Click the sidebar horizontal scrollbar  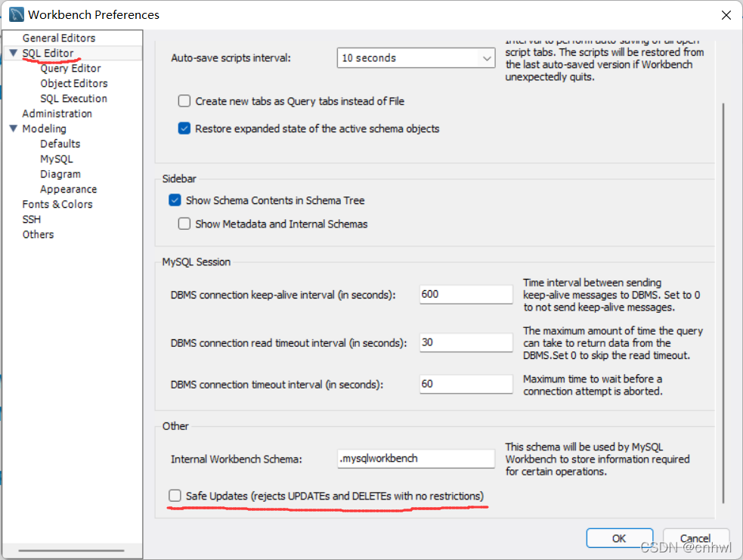(72, 550)
